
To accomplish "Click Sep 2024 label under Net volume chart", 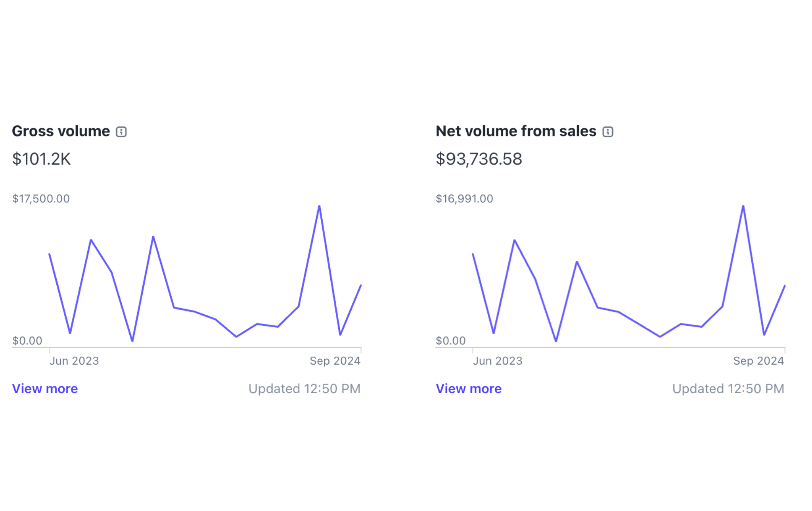I will (x=758, y=361).
